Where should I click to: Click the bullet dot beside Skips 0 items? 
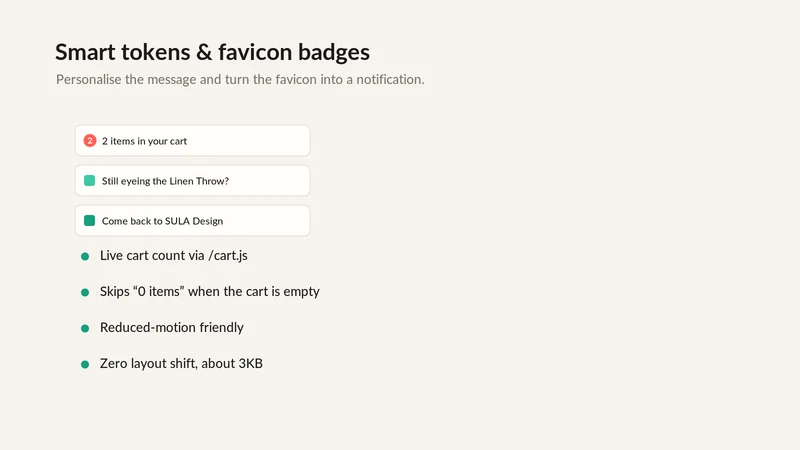pos(85,292)
